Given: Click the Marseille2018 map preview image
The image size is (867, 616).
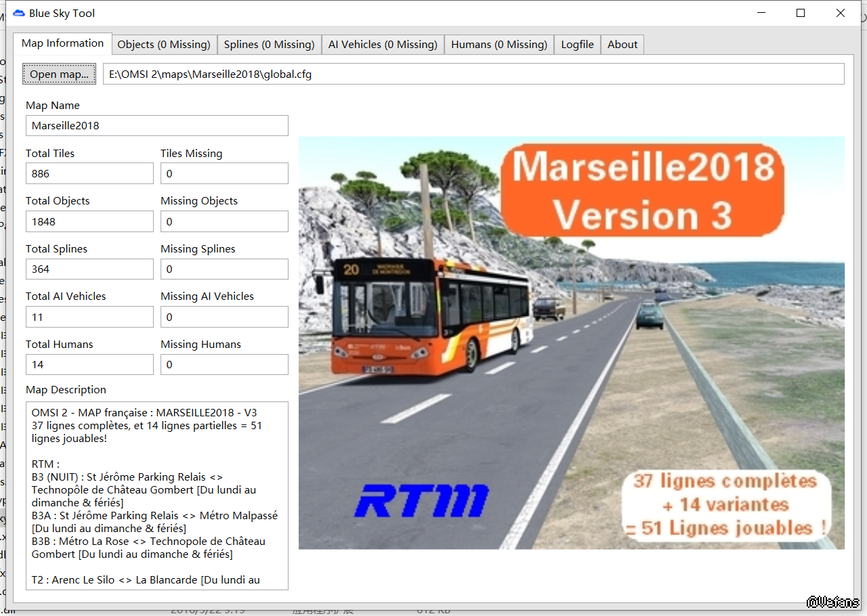Looking at the screenshot, I should (x=572, y=343).
